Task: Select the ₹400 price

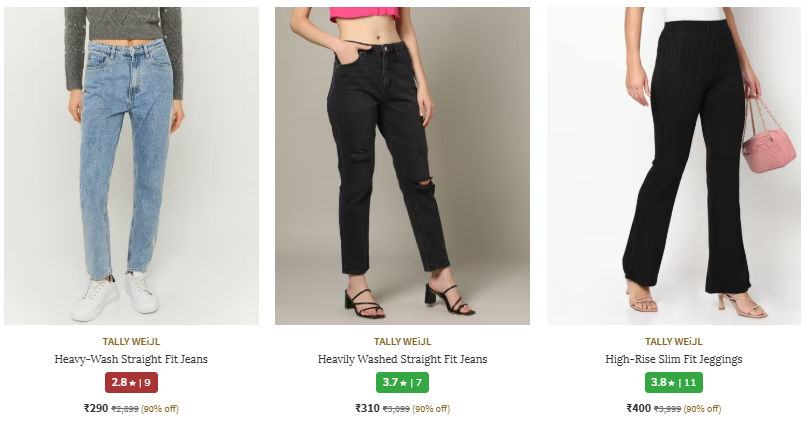Action: [638, 408]
